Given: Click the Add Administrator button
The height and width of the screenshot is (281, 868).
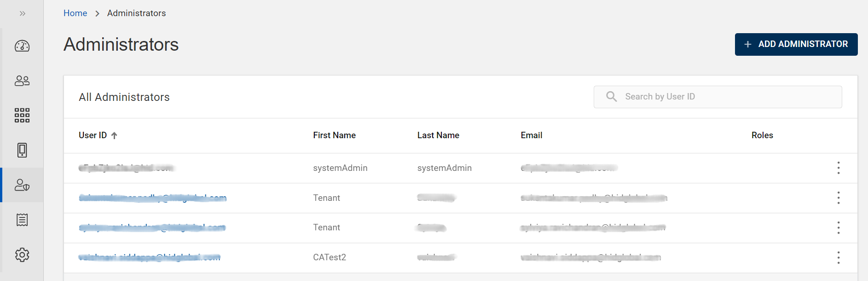Looking at the screenshot, I should [796, 44].
